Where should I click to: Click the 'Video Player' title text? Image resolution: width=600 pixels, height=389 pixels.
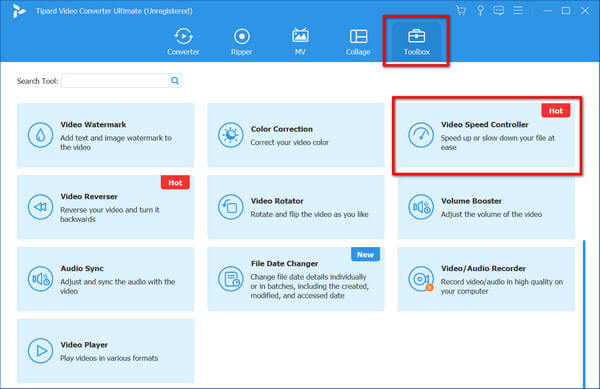click(84, 345)
